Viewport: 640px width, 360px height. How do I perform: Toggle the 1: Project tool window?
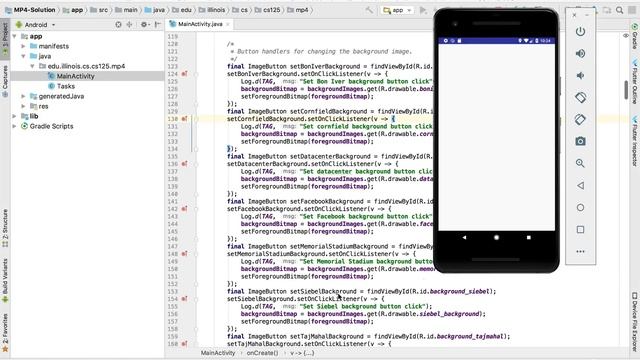coord(5,39)
